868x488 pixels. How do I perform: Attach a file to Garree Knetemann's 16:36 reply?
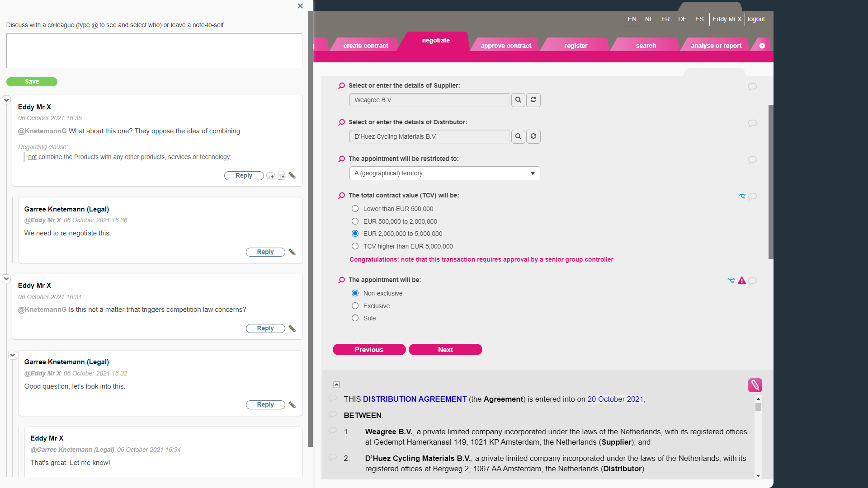click(x=292, y=252)
